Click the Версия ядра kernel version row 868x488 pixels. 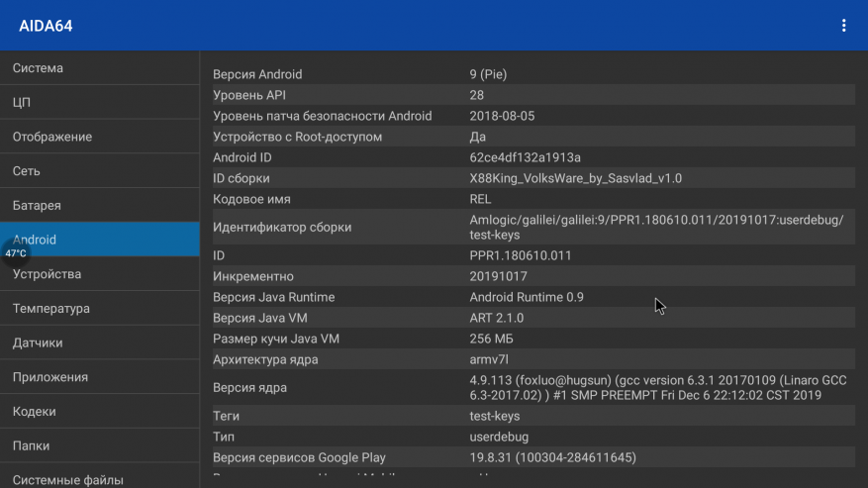click(x=532, y=387)
